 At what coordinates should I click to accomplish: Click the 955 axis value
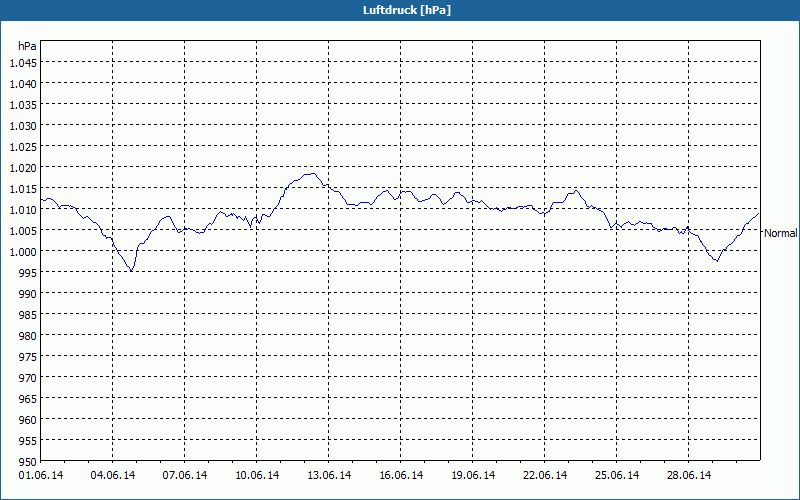point(29,441)
